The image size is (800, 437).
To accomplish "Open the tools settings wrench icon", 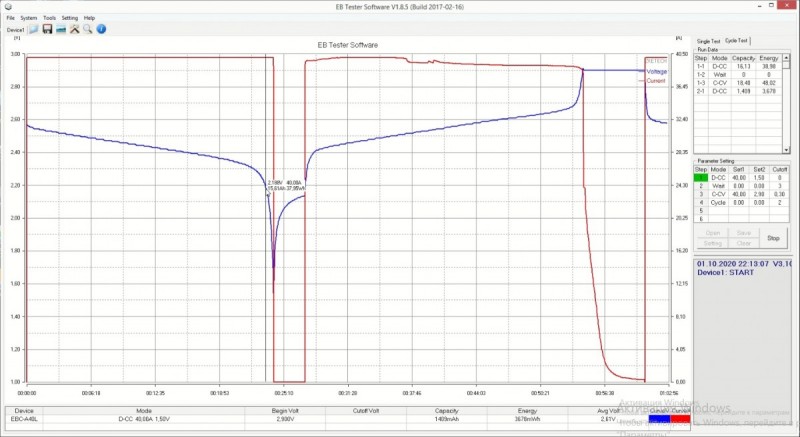I will point(74,30).
